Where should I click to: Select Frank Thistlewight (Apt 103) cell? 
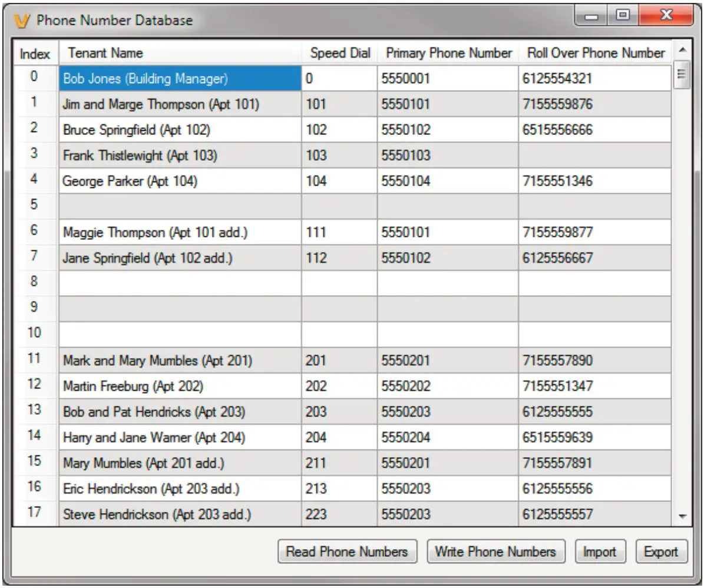coord(180,156)
